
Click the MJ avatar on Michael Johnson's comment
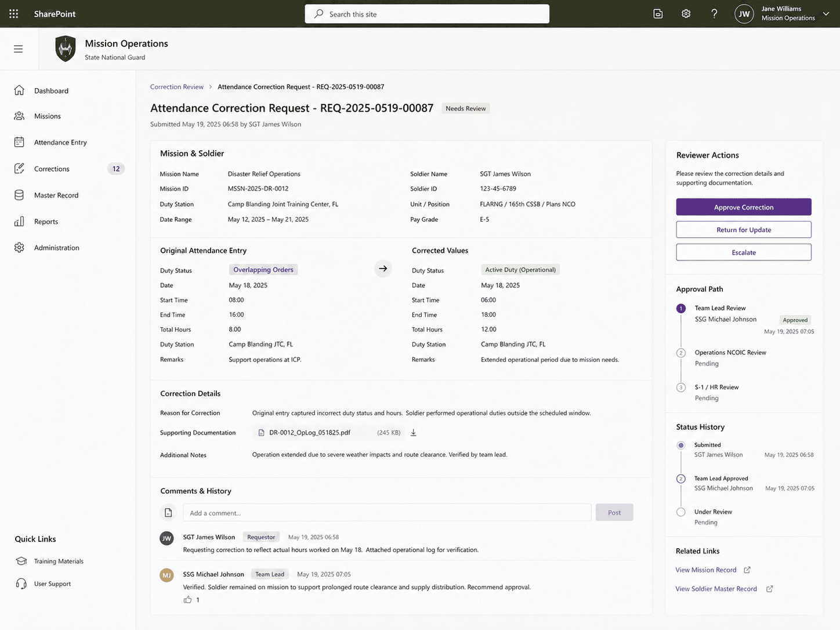pyautogui.click(x=166, y=575)
